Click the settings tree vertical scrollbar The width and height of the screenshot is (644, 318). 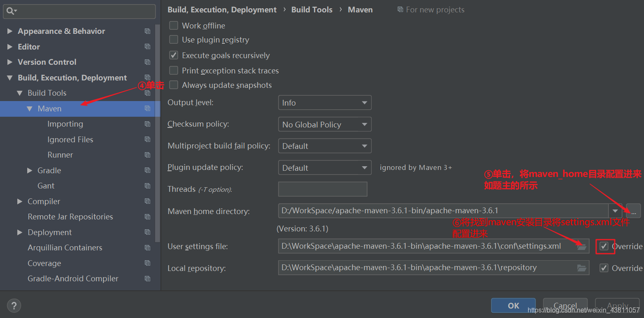coord(157,133)
